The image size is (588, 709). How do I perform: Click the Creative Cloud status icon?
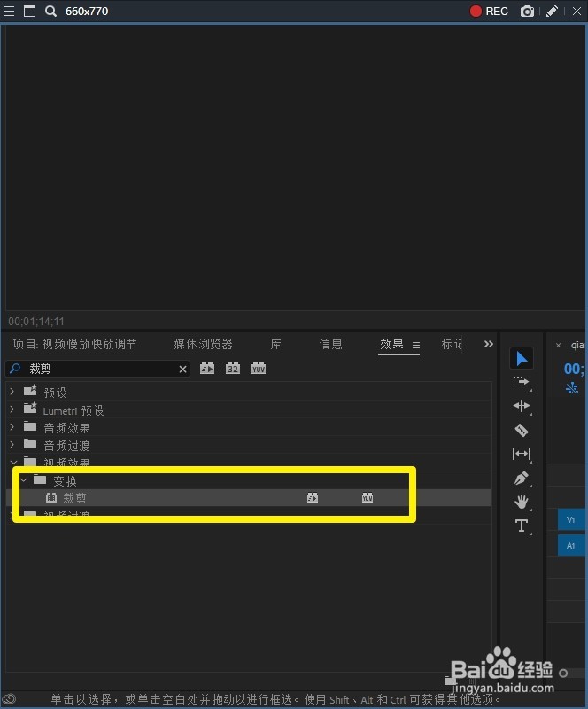[9, 699]
